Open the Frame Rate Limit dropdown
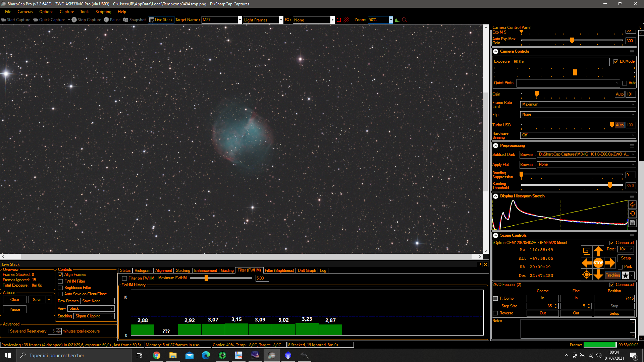 click(578, 105)
